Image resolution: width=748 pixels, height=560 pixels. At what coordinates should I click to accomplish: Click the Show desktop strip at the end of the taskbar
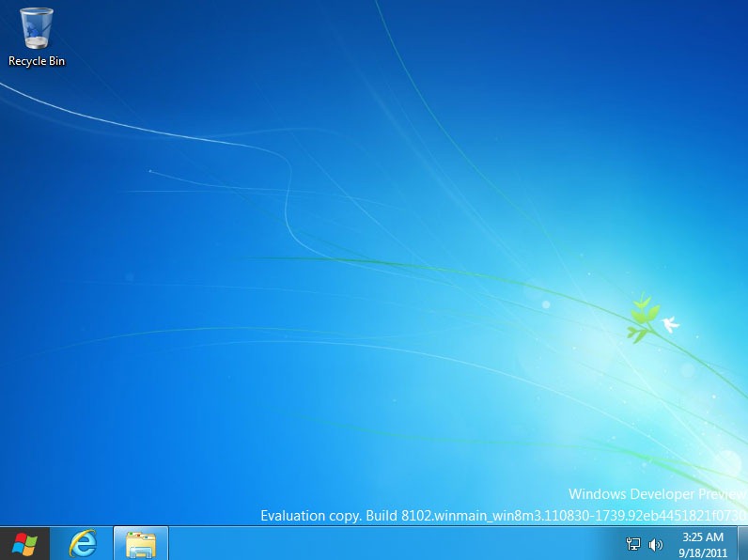[743, 544]
